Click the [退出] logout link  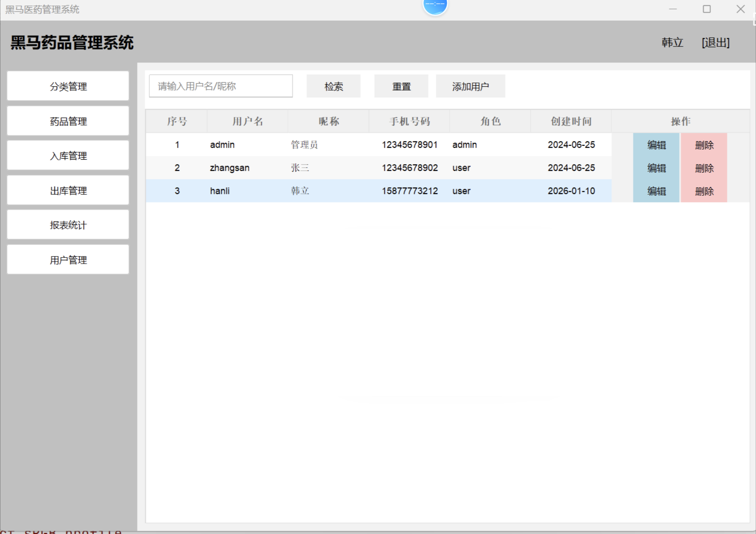[x=715, y=43]
